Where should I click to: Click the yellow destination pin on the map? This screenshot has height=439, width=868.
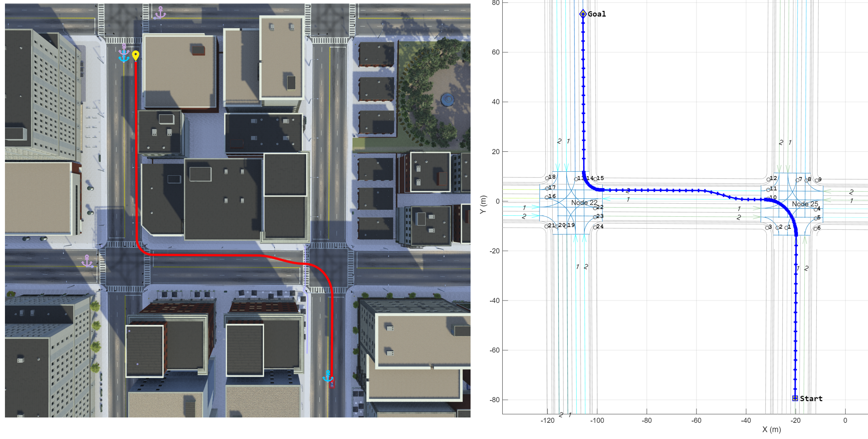pos(136,55)
